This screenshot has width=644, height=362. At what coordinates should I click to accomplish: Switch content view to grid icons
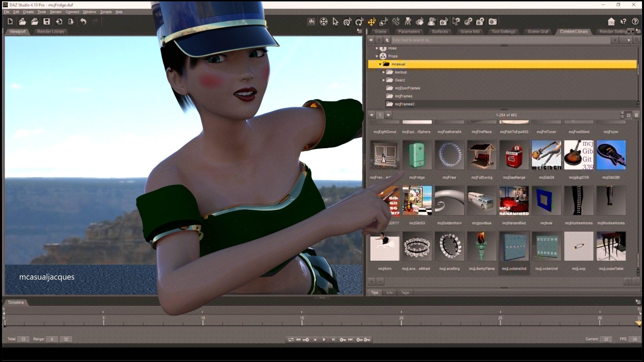click(x=629, y=115)
